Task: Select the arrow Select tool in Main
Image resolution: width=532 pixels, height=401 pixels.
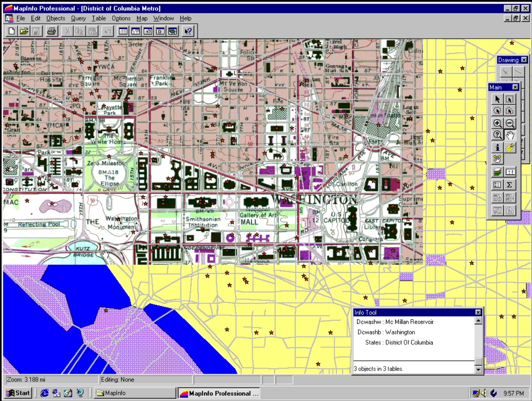Action: click(497, 99)
